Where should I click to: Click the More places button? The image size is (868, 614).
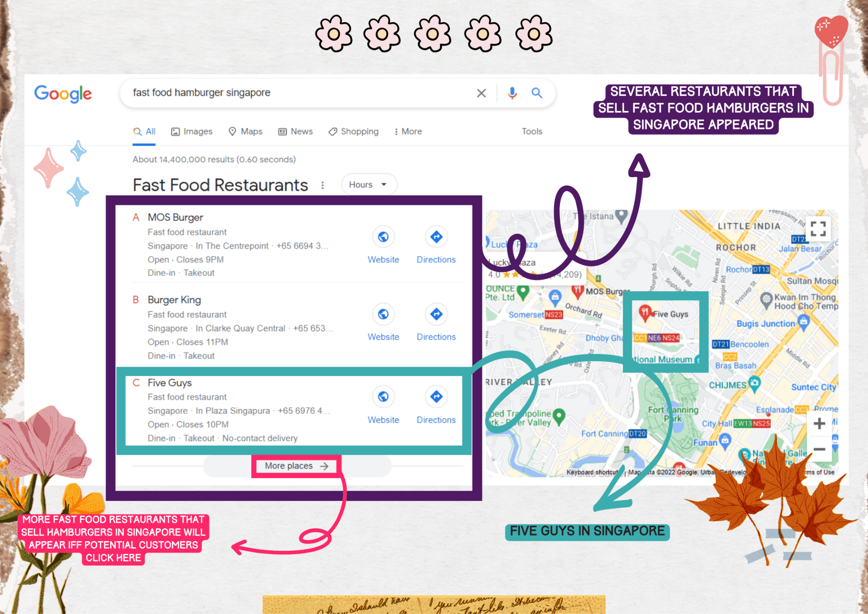pos(296,466)
